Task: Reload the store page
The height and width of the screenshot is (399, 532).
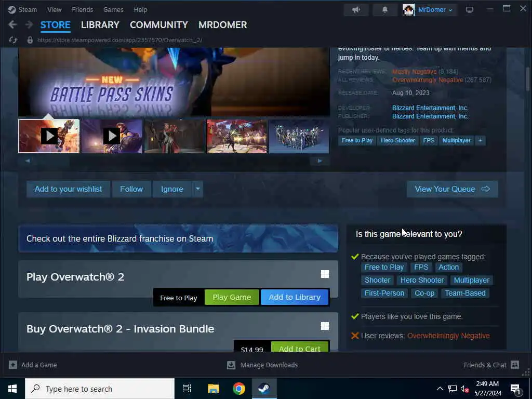Action: coord(13,40)
